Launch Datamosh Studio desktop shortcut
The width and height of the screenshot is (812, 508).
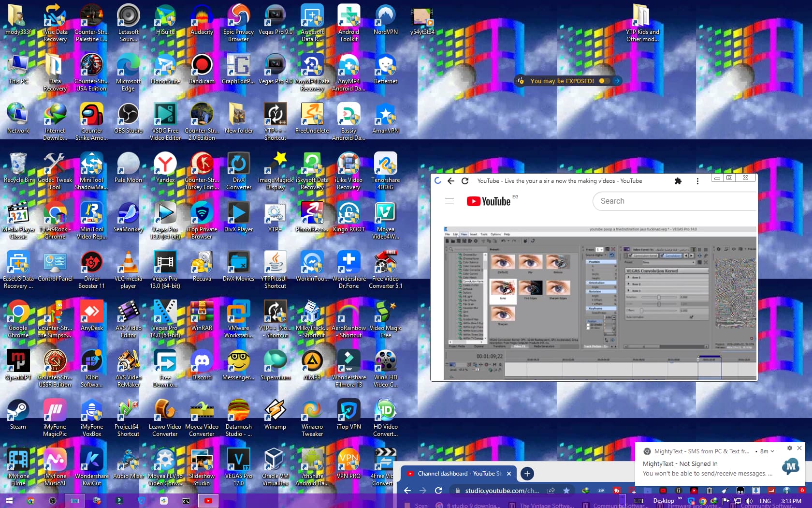pyautogui.click(x=238, y=418)
